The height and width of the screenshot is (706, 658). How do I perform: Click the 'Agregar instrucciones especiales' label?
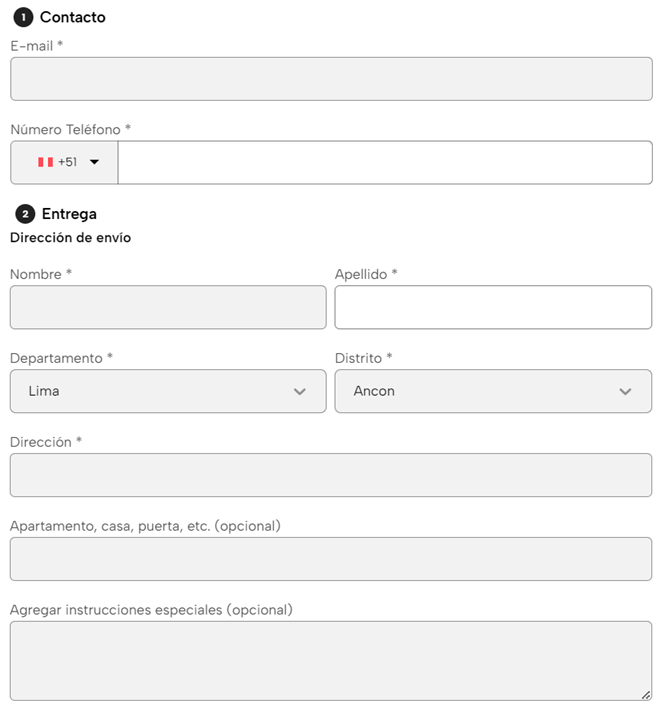click(150, 610)
